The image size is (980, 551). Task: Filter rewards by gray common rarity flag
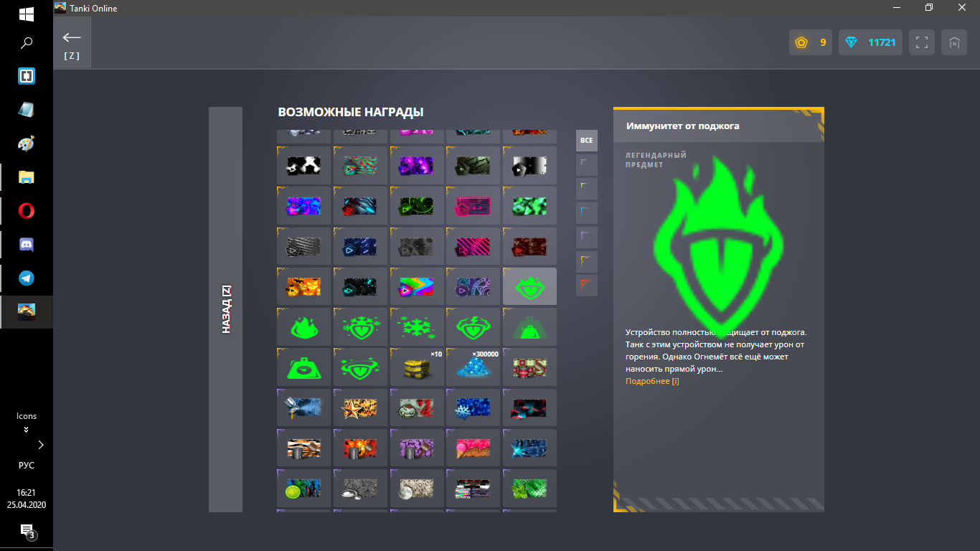point(587,166)
